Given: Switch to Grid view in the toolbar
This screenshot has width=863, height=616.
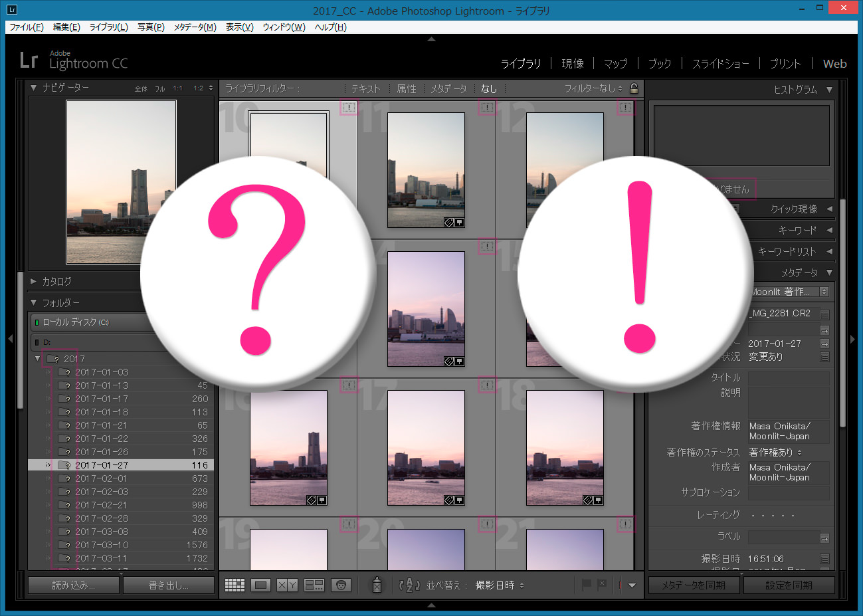Looking at the screenshot, I should click(235, 585).
